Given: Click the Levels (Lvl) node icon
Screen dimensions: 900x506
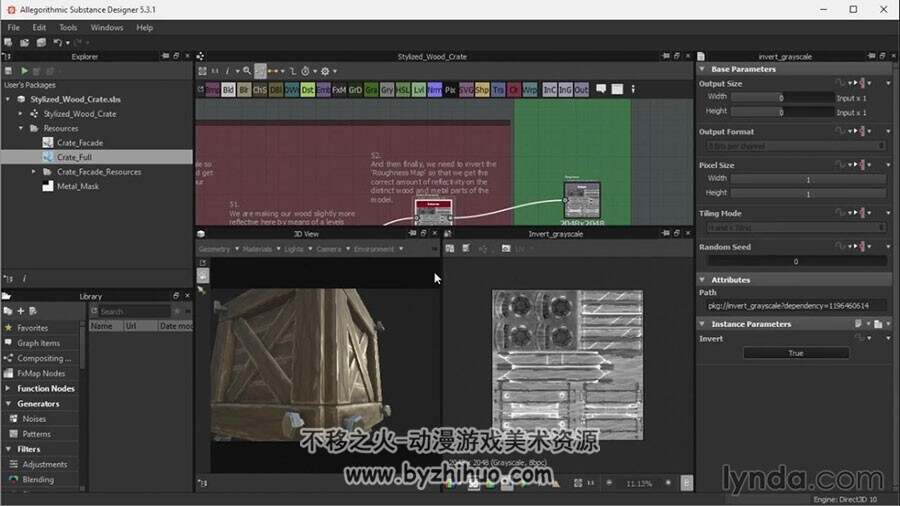Looking at the screenshot, I should tap(419, 89).
